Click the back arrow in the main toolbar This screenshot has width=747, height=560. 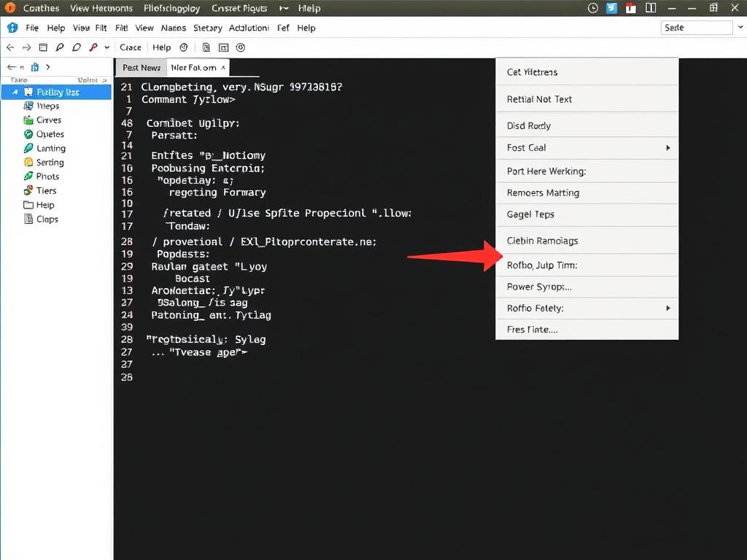tap(10, 47)
